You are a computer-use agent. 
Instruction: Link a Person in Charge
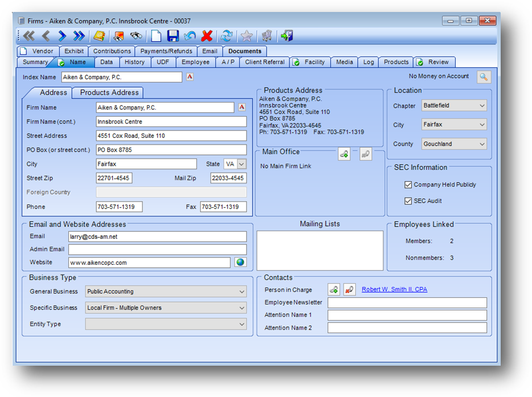(x=334, y=289)
